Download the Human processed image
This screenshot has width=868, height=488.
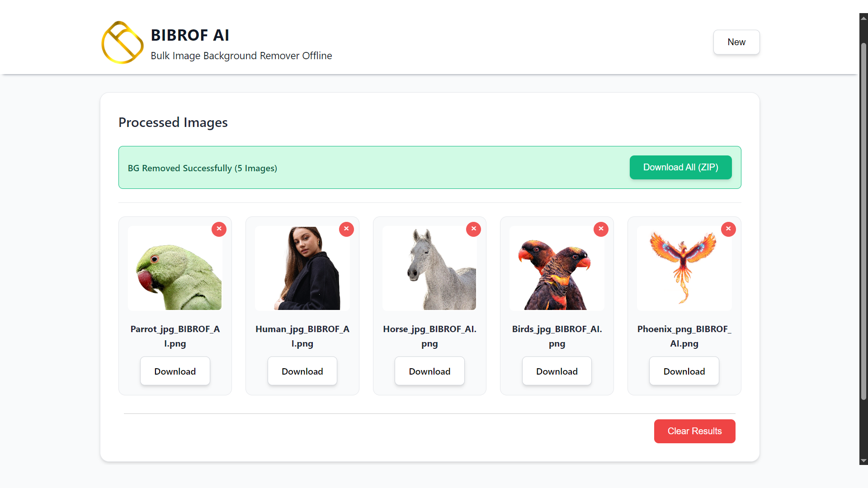tap(302, 371)
